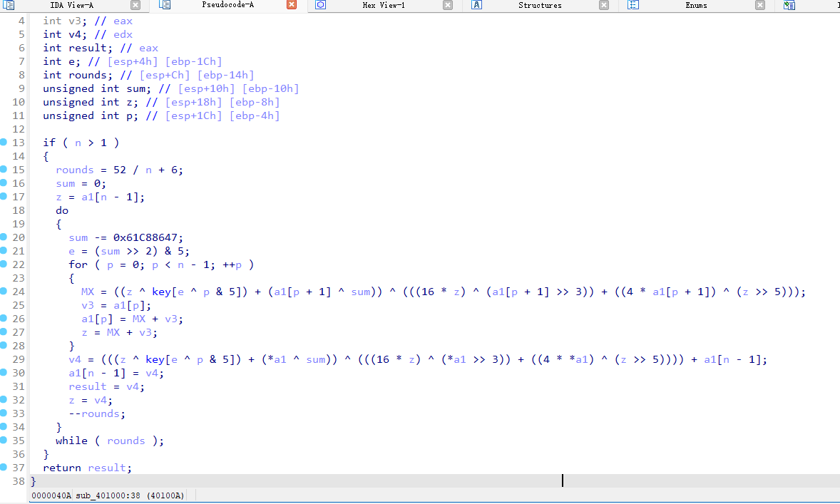This screenshot has height=504, width=840.
Task: Switch to the Enums tab
Action: pyautogui.click(x=696, y=5)
